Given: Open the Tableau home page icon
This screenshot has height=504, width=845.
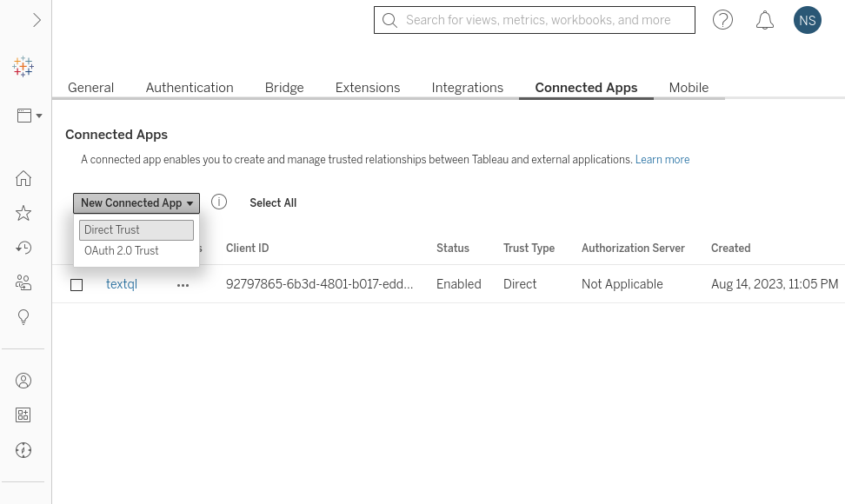Looking at the screenshot, I should [23, 178].
